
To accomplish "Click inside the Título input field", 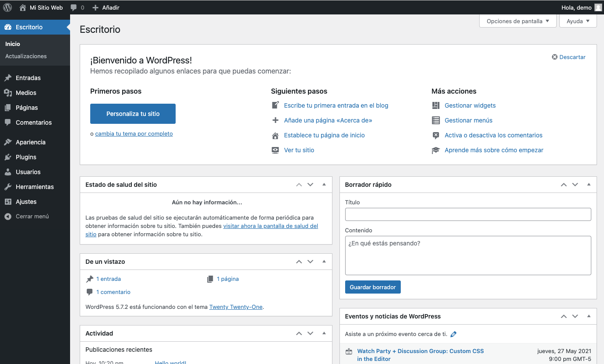I will (468, 214).
